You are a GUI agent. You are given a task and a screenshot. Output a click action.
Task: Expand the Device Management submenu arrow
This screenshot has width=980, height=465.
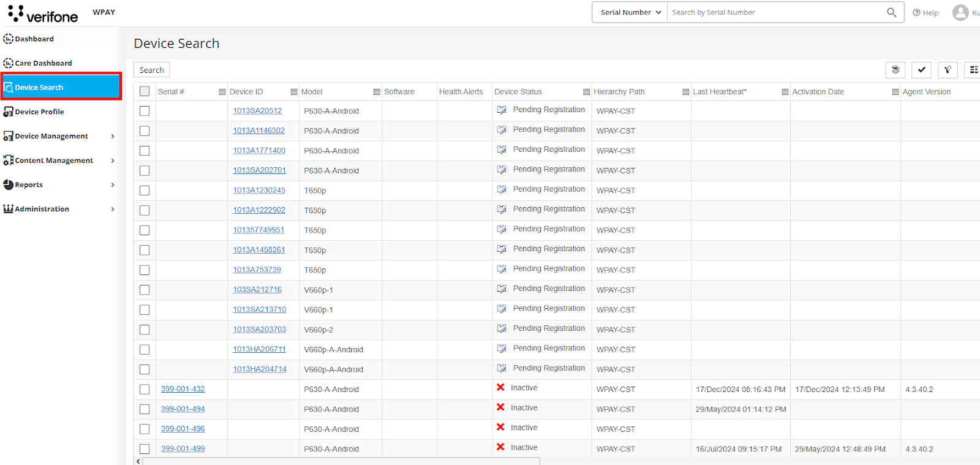[x=113, y=136]
